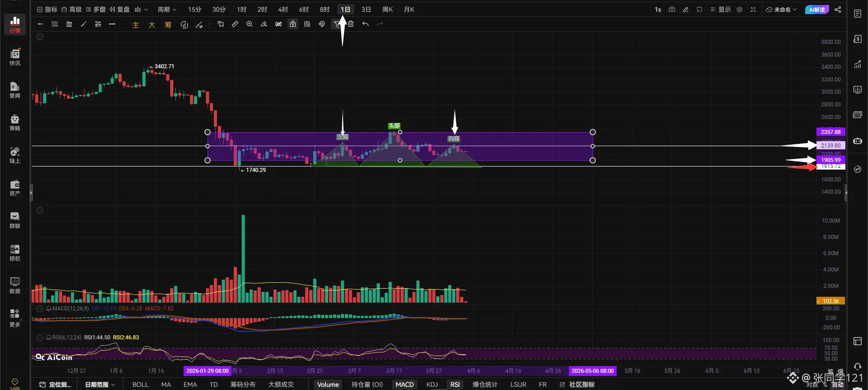This screenshot has height=390, width=868.
Task: Open more drawing tools ellipsis
Action: (112, 24)
